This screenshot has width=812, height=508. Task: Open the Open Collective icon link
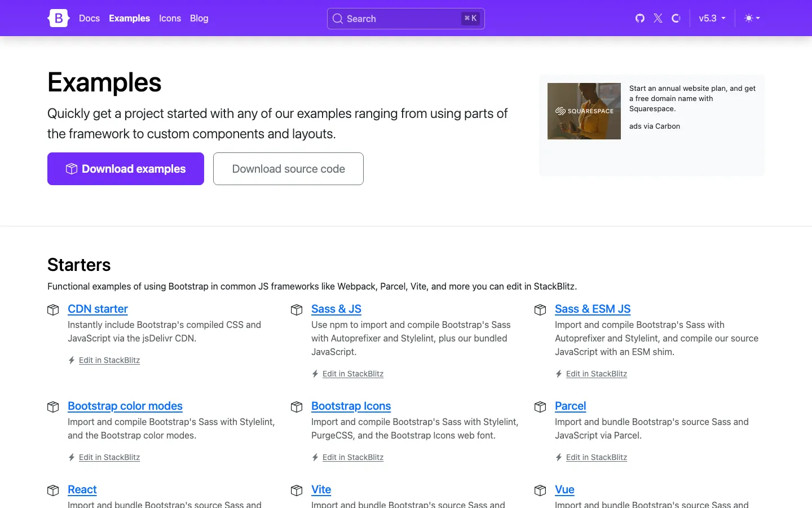676,18
